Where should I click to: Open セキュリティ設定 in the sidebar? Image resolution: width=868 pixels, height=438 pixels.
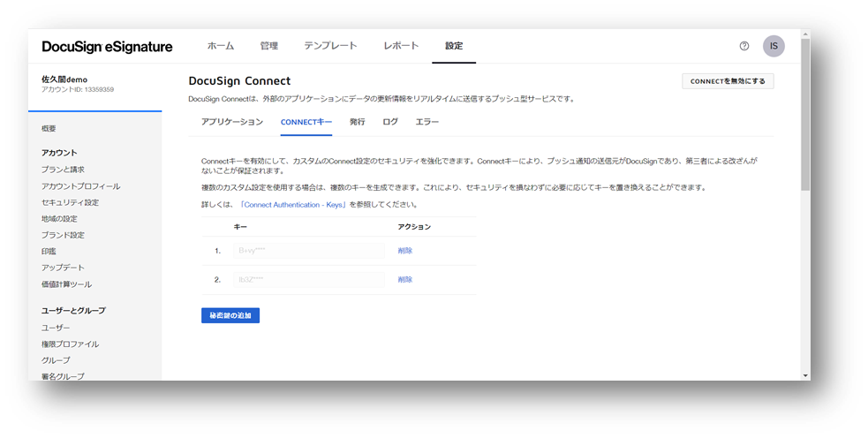coord(71,203)
